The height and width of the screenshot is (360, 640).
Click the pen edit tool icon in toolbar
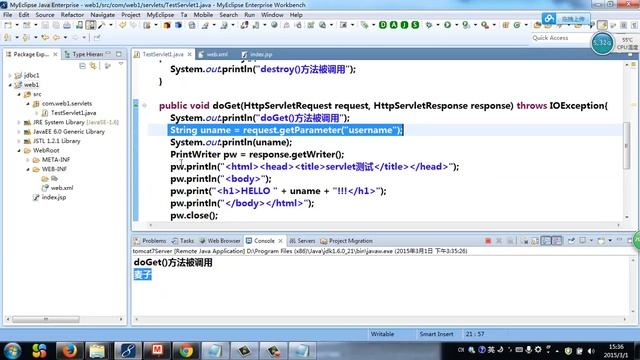[102, 25]
